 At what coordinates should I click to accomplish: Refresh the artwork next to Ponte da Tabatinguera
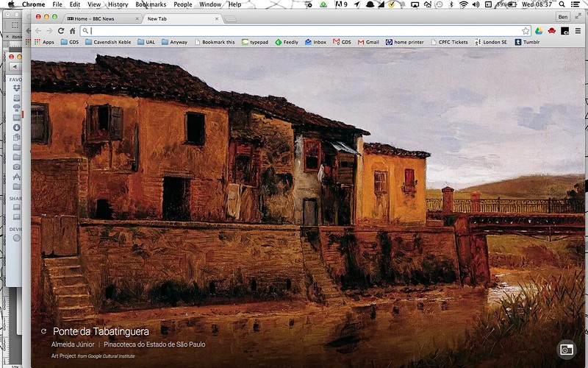pos(44,331)
